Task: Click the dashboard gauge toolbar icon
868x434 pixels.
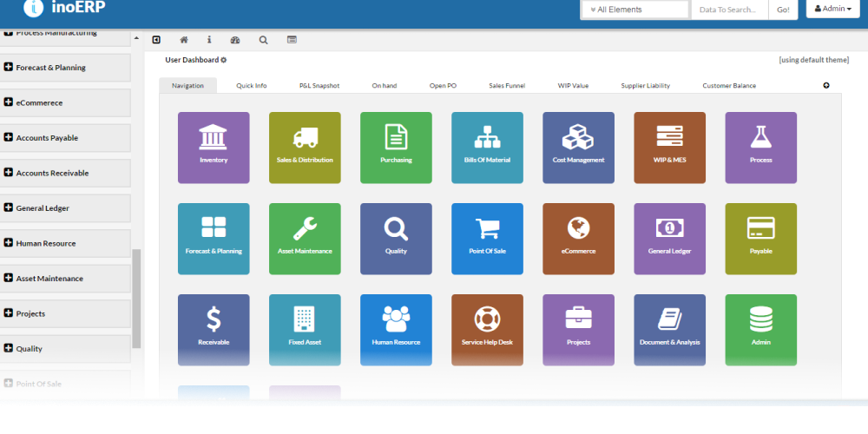Action: pos(235,40)
